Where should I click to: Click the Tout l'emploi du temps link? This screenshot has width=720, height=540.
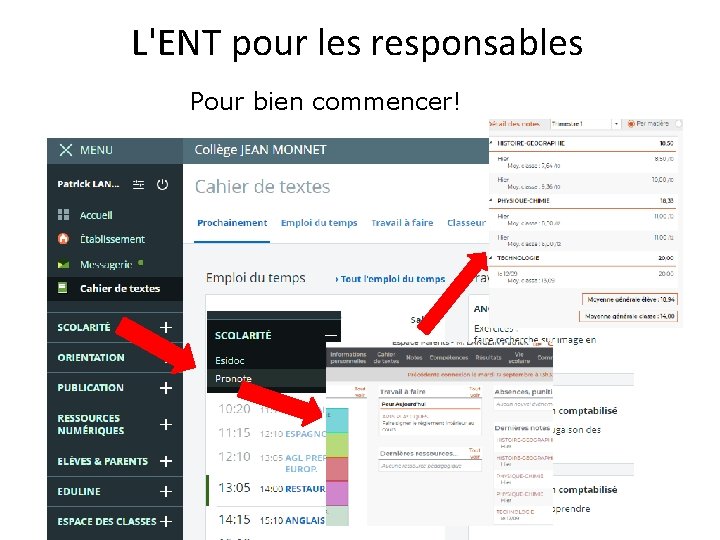(x=390, y=279)
